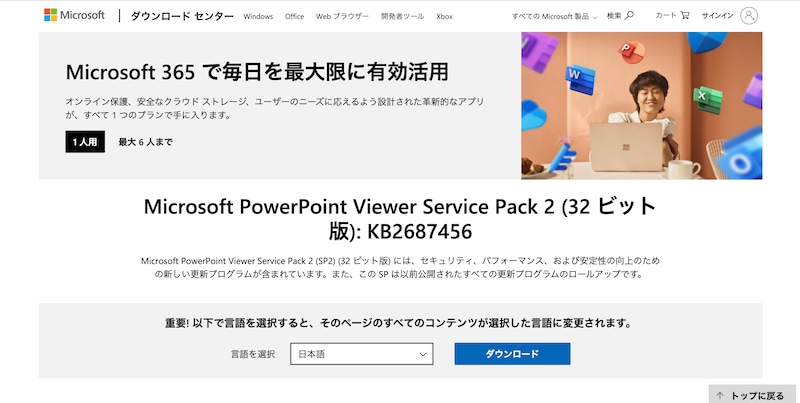Click the chevron in language selector
Viewport: 800px width, 403px height.
[422, 354]
